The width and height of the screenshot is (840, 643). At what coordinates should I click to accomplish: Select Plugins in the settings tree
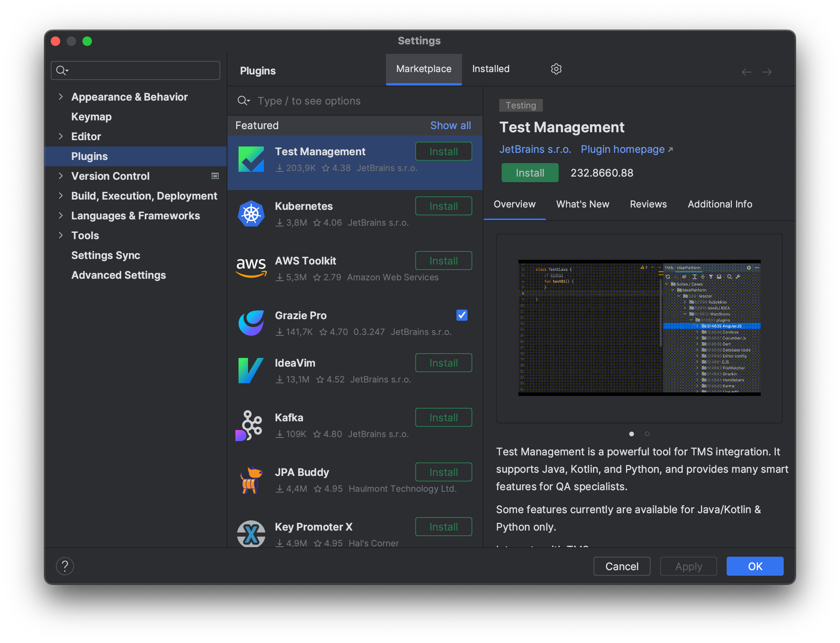tap(136, 156)
